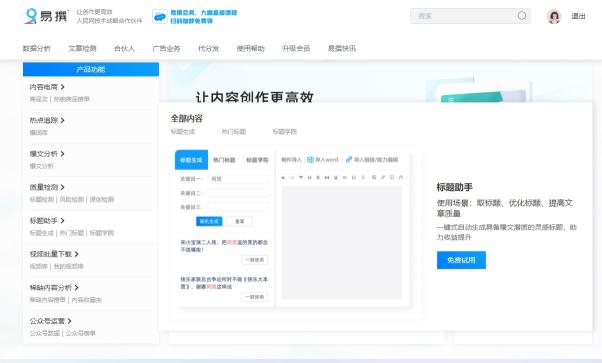Open the 文章检测 menu
The width and height of the screenshot is (602, 363).
tap(82, 48)
